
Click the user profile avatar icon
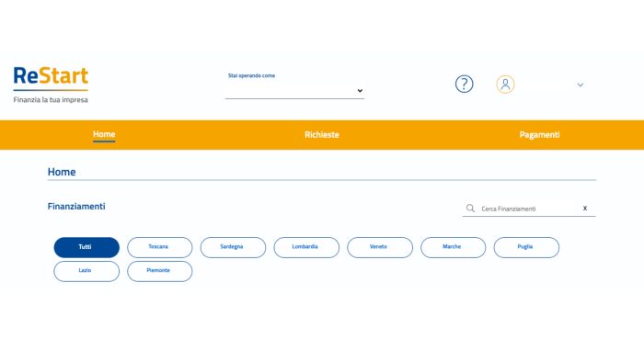tap(505, 85)
